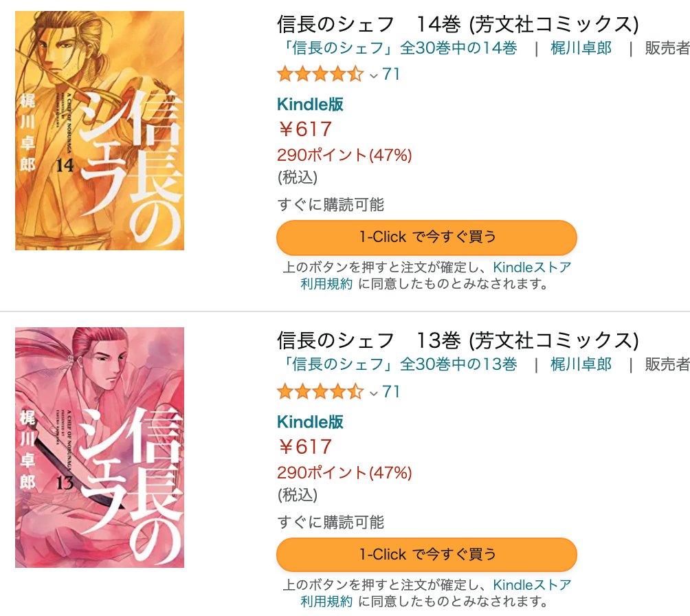Buy volume 14 with 1-Click button
Image resolution: width=690 pixels, height=616 pixels.
(426, 237)
